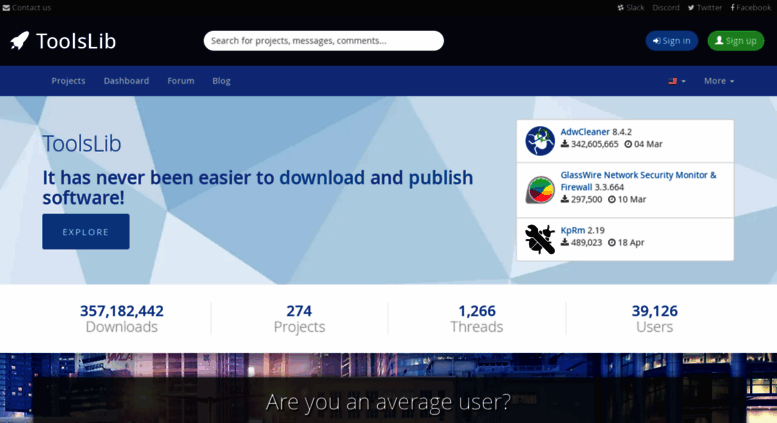Click the EXPLORE button
The image size is (777, 423).
point(86,231)
